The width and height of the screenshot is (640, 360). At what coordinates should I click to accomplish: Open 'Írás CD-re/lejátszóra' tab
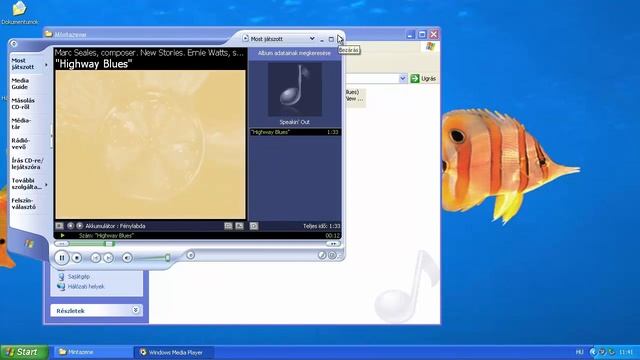27,164
